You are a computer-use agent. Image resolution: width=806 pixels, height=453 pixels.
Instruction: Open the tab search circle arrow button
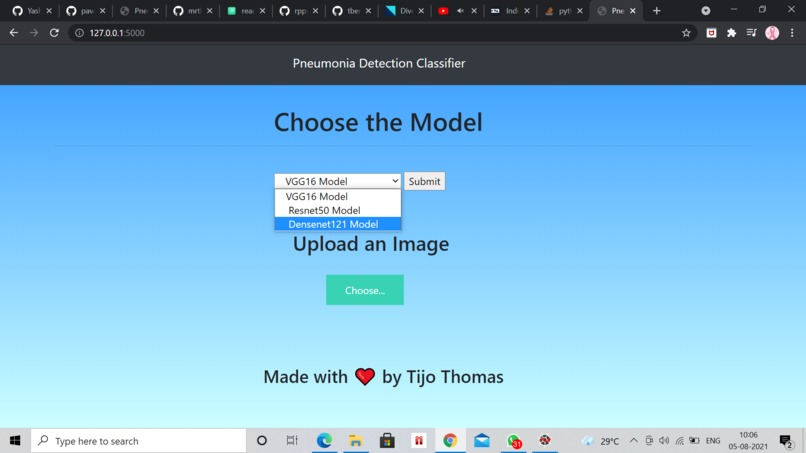[x=706, y=10]
